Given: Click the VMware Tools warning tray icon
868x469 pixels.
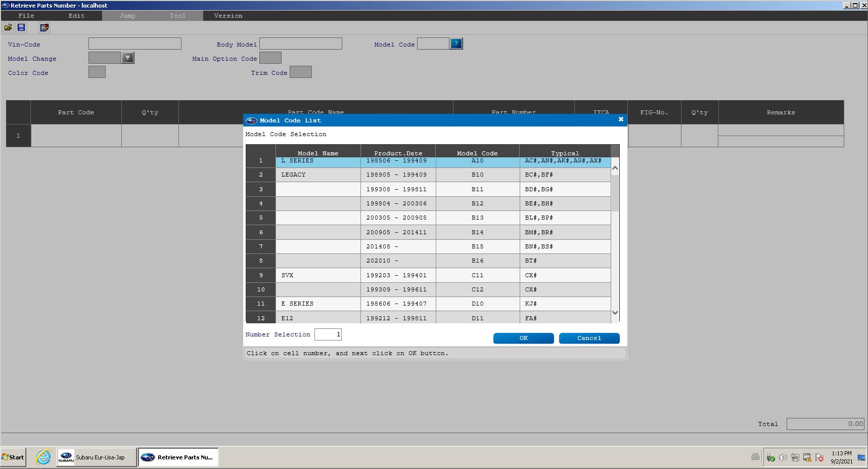Looking at the screenshot, I should coord(807,457).
